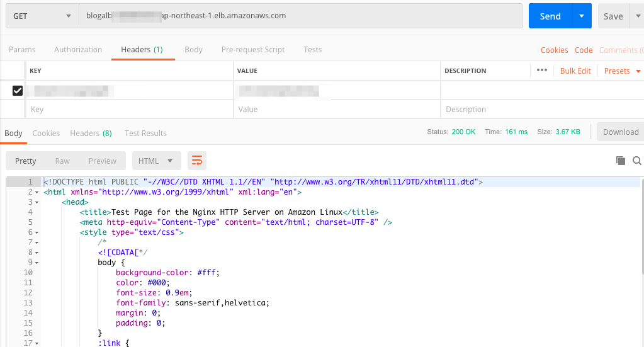This screenshot has width=644, height=347.
Task: Save the request
Action: click(x=613, y=16)
